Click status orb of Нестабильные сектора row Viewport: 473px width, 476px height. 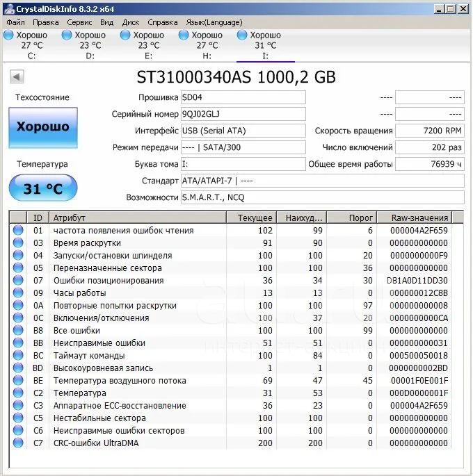coord(18,418)
